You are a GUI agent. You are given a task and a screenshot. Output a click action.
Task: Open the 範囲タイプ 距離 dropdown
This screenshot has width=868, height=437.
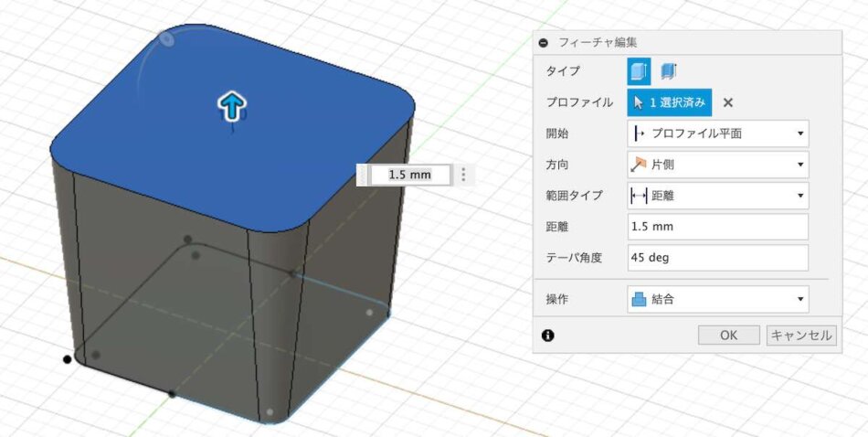point(718,196)
